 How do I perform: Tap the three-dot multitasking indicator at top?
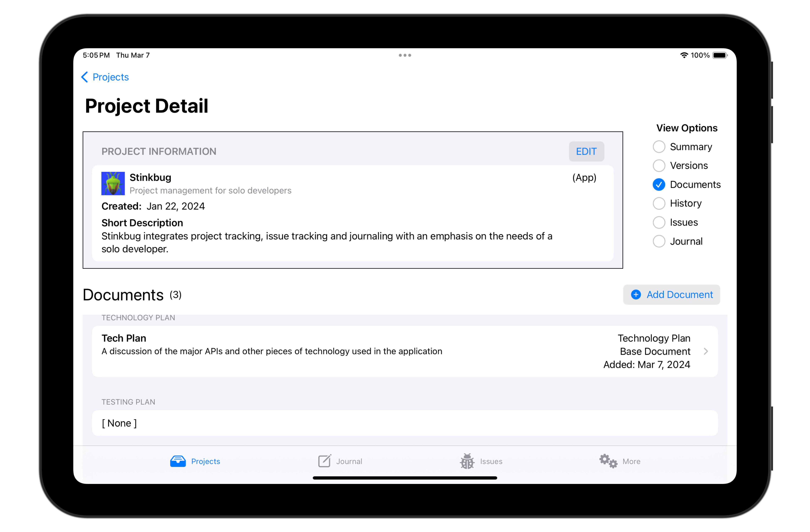point(405,55)
